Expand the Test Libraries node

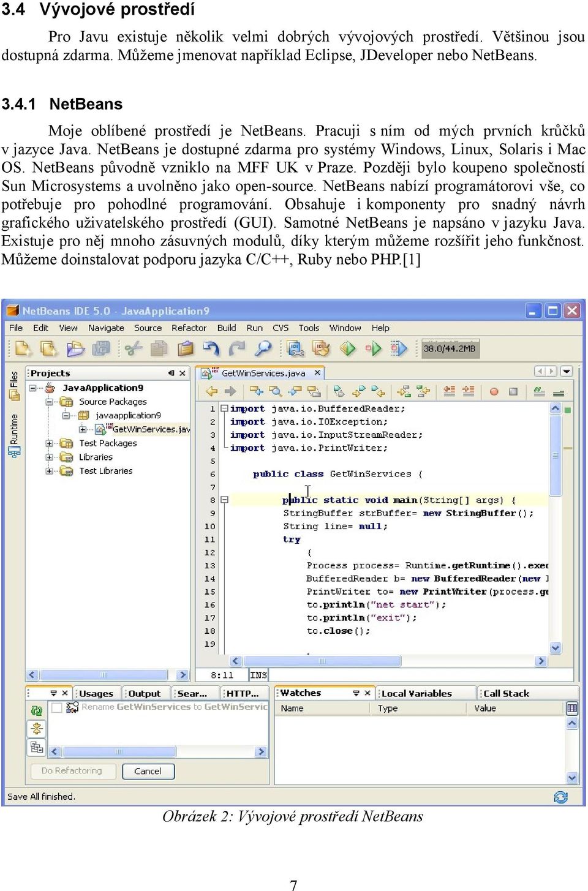point(49,471)
